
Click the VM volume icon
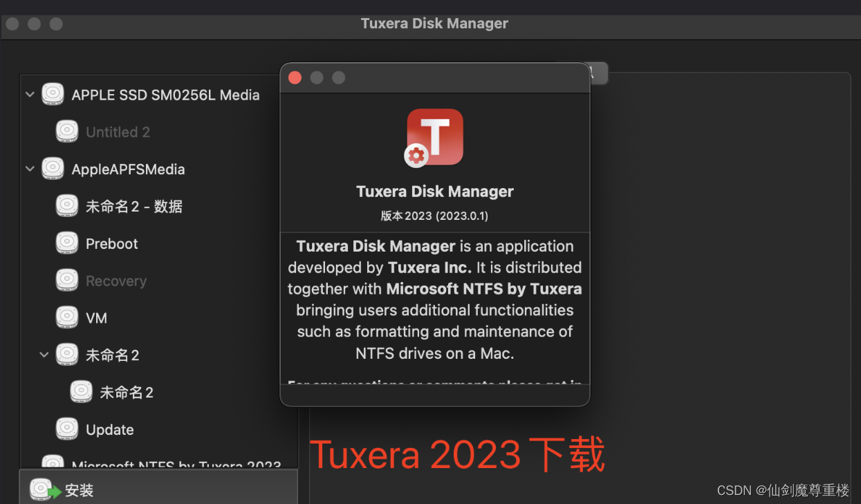point(67,318)
